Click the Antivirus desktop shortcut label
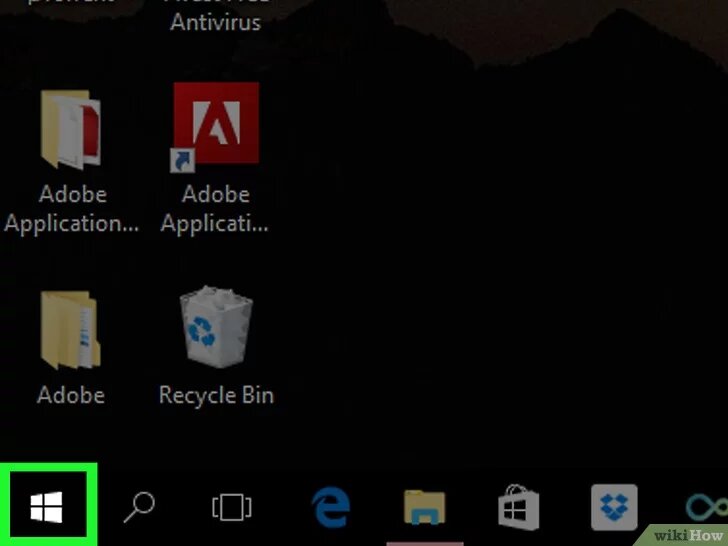Screen dimensions: 728x546 click(215, 22)
